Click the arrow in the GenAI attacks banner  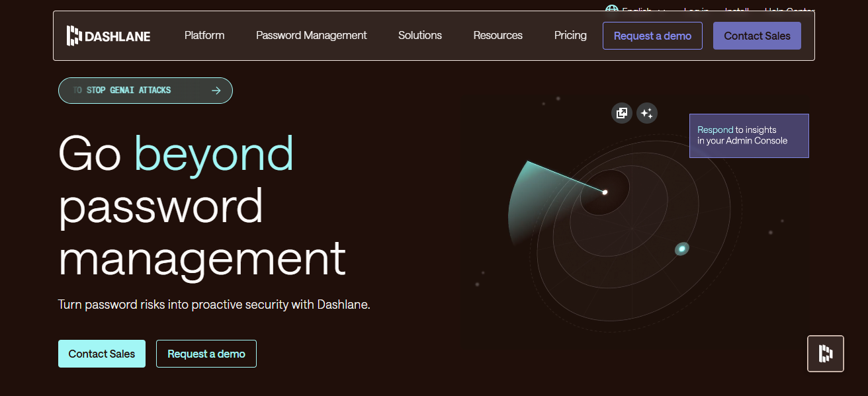click(x=216, y=91)
